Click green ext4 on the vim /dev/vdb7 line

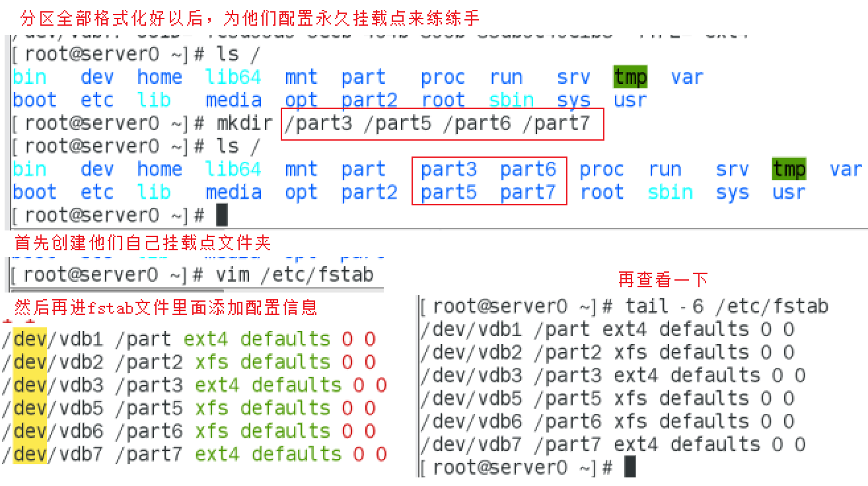click(217, 454)
